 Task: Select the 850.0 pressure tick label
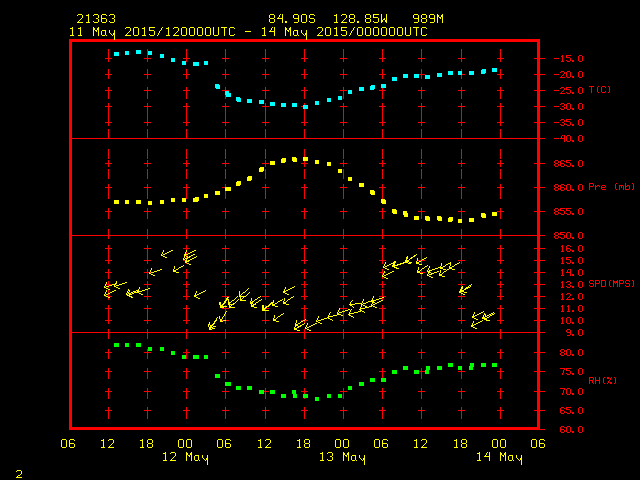point(569,236)
